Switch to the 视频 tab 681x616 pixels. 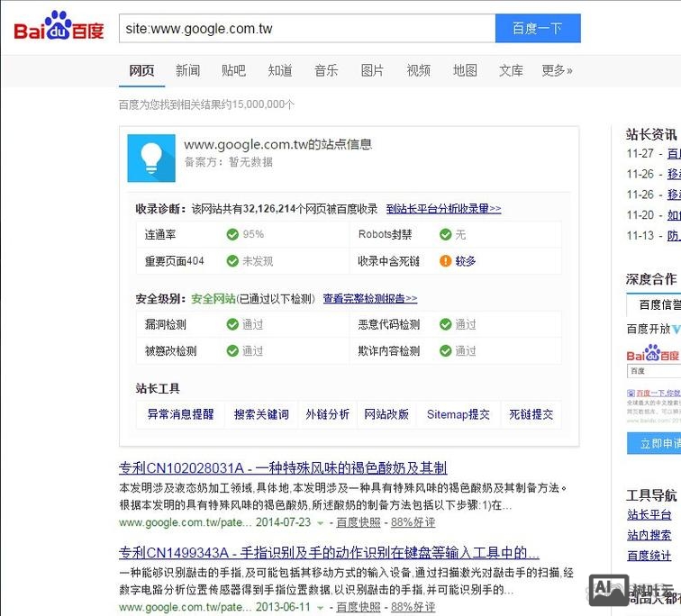coord(419,70)
